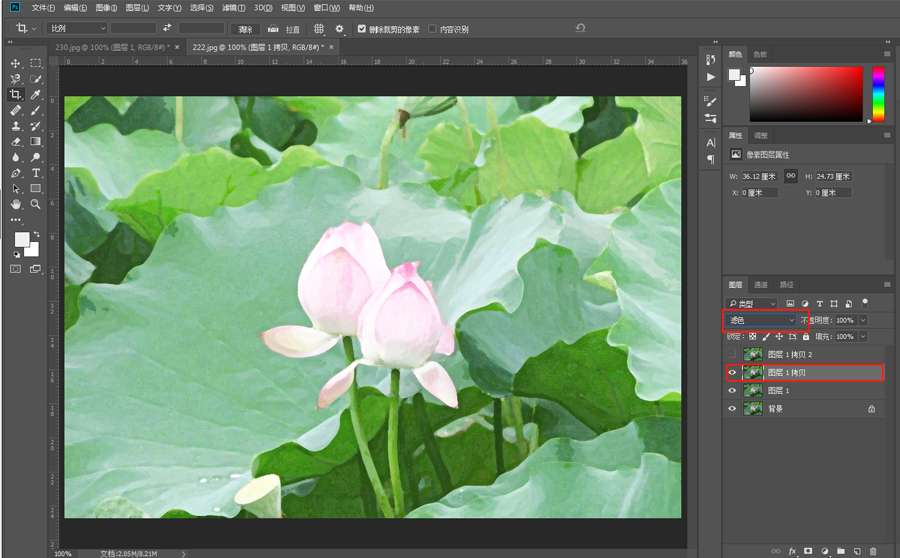Select the Brush tool
The height and width of the screenshot is (558, 900).
pyautogui.click(x=36, y=110)
